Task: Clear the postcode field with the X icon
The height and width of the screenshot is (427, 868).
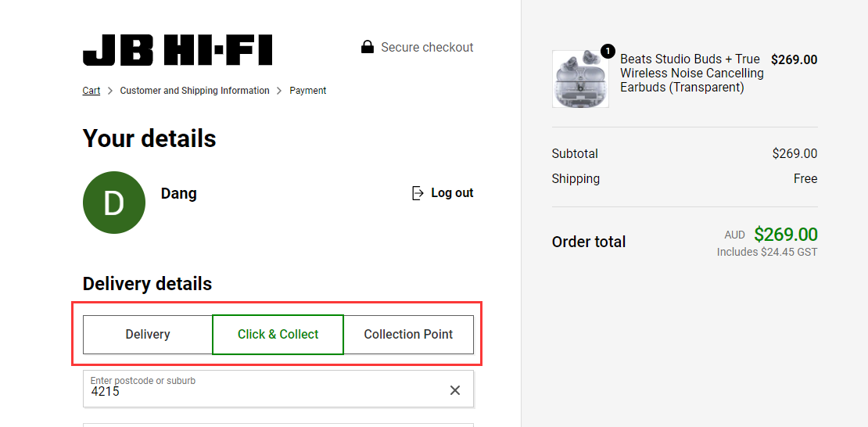Action: [x=455, y=390]
